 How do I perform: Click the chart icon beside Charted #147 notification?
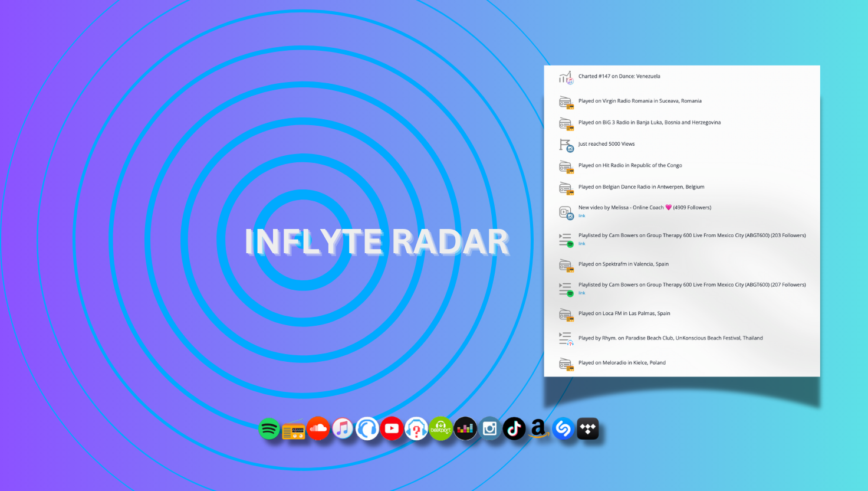(565, 77)
